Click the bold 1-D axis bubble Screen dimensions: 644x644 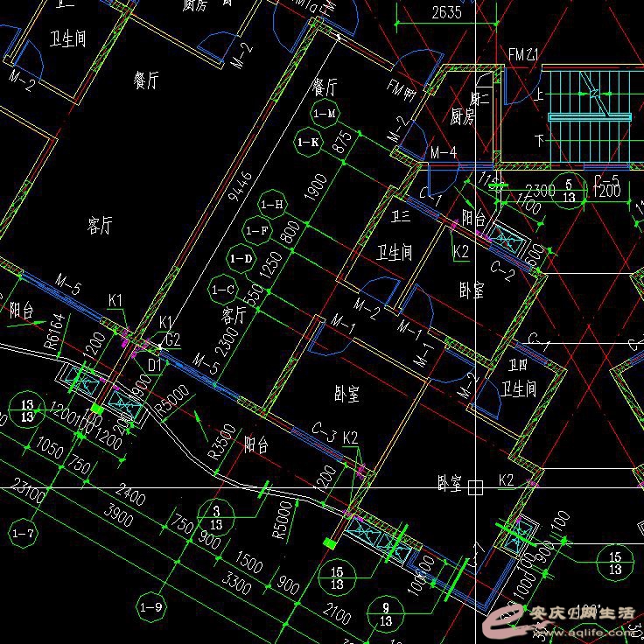coord(241,259)
